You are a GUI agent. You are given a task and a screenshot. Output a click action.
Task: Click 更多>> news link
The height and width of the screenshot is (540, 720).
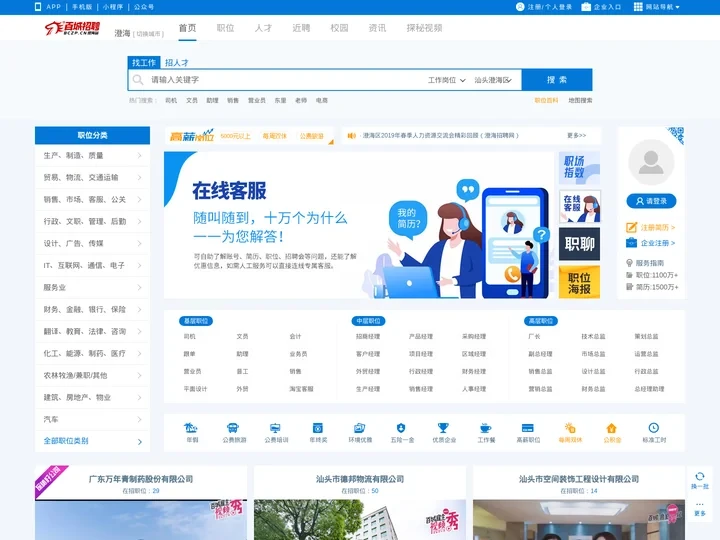coord(576,135)
